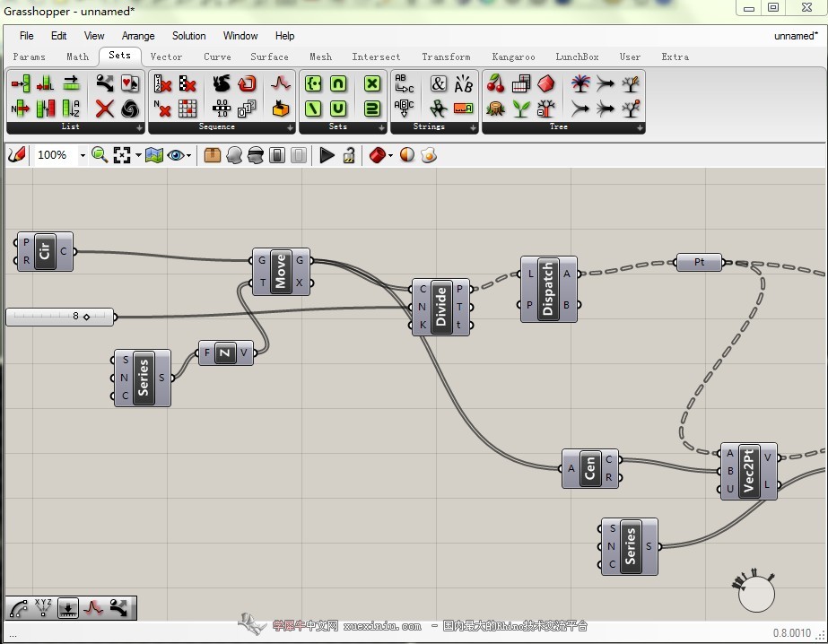Toggle the XYZ widget in bottom toolbar

[43, 607]
